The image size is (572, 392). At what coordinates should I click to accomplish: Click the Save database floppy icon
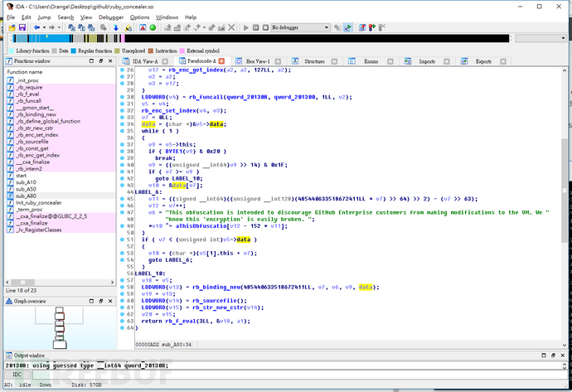22,27
